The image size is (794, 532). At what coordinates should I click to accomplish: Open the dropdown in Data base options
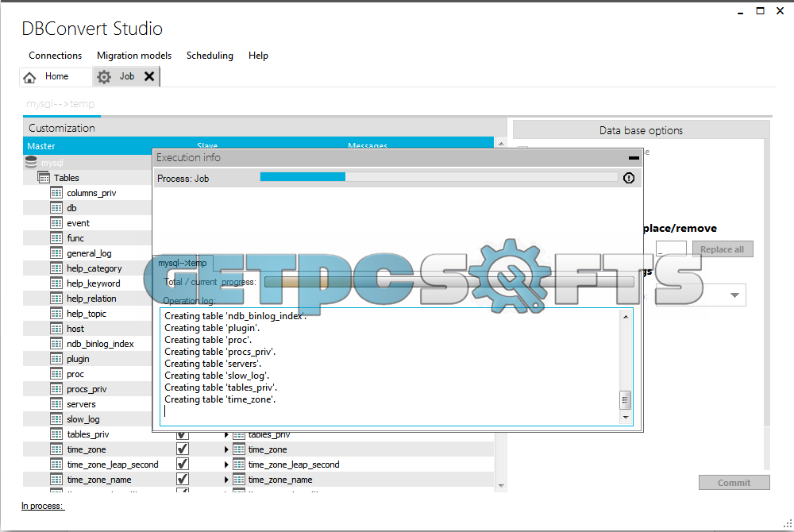(734, 295)
